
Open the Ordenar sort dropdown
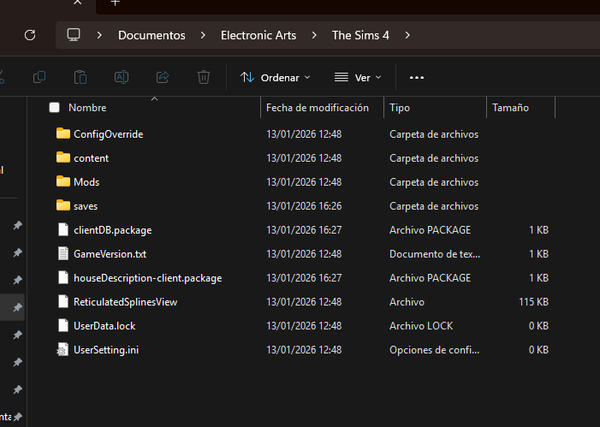coord(275,77)
